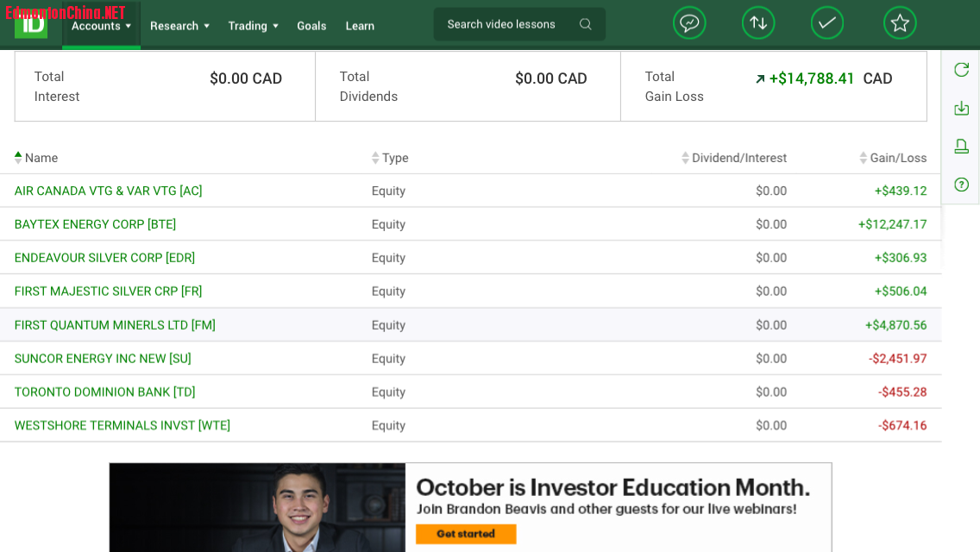Click October is Investor Education Month headline
980x552 pixels.
[613, 487]
